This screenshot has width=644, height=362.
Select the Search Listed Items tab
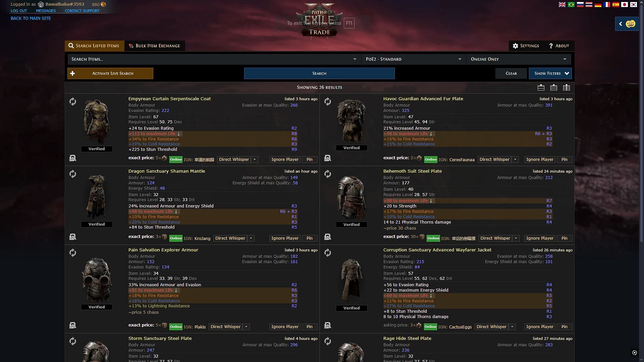(x=93, y=45)
